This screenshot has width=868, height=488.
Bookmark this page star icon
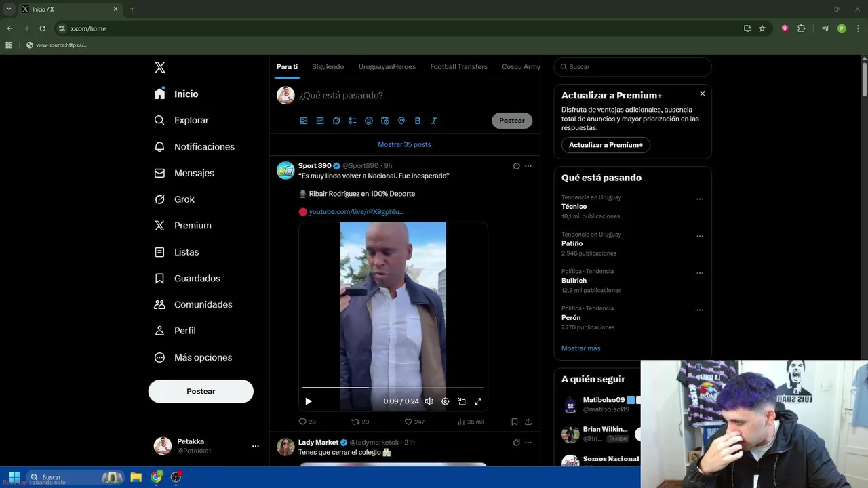(762, 28)
